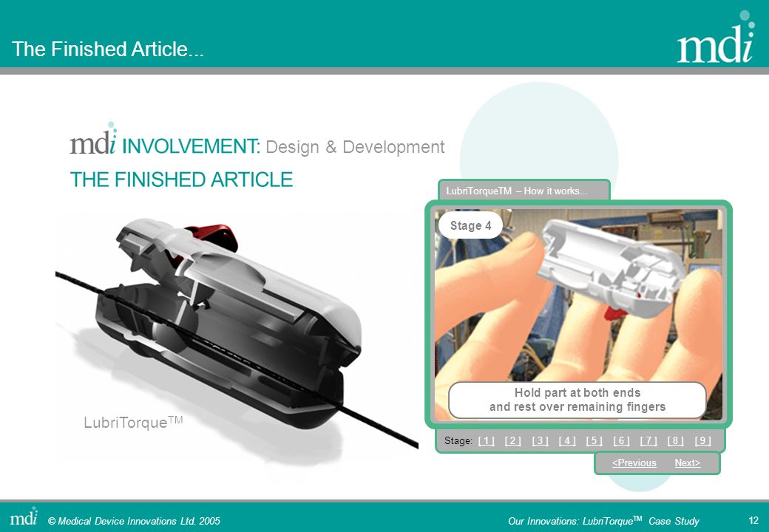Image resolution: width=769 pixels, height=532 pixels.
Task: Click 'Design & Development' text
Action: [355, 147]
